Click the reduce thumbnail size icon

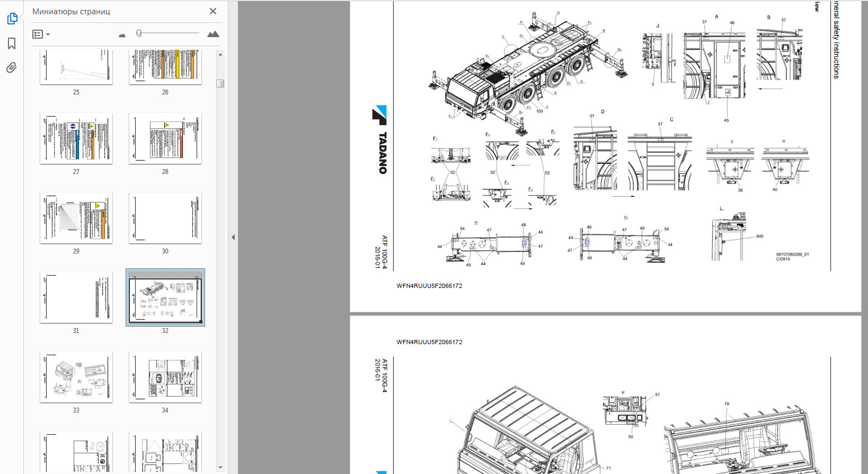pos(122,35)
